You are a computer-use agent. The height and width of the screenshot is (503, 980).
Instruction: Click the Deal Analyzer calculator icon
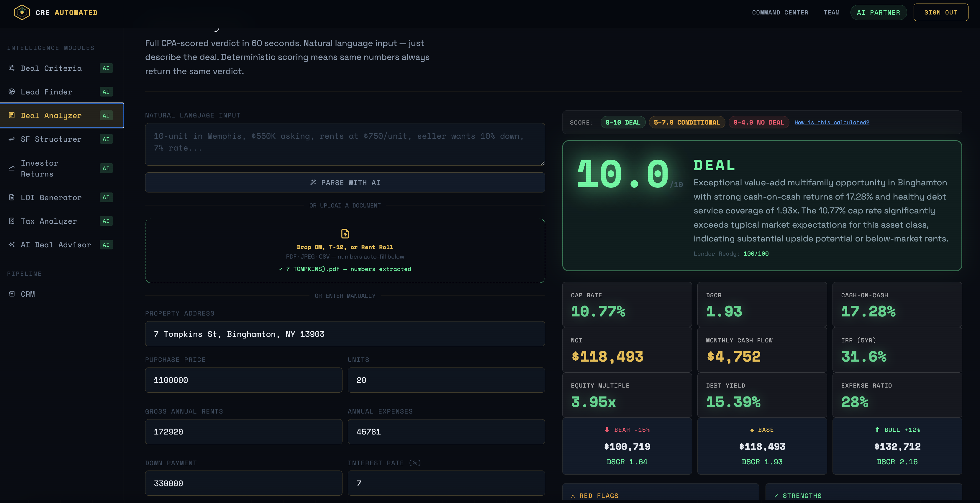[x=12, y=115]
